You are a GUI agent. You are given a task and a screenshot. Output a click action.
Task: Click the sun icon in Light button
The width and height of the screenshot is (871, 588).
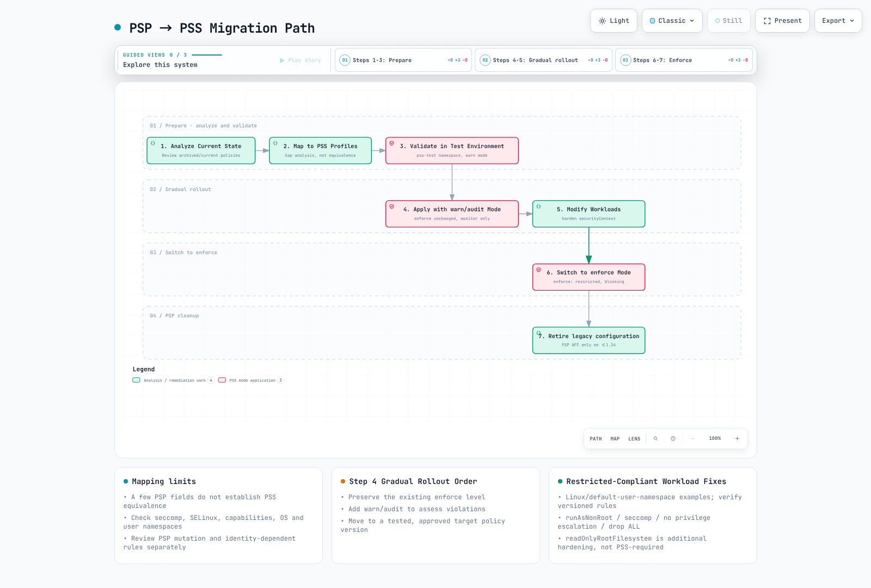(x=602, y=21)
